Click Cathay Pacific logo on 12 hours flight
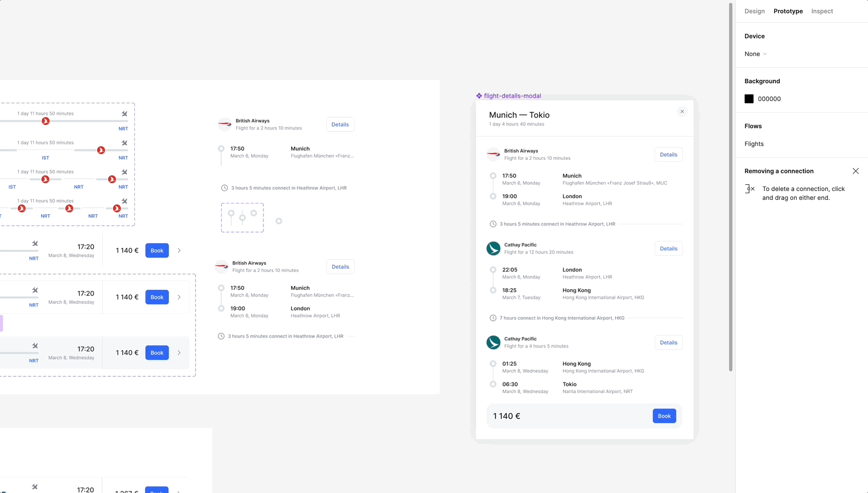 [x=493, y=248]
